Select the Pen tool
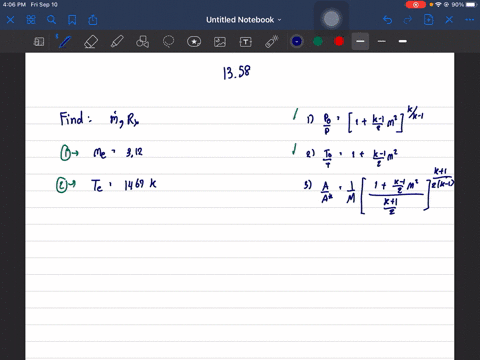The image size is (480, 360). [64, 42]
